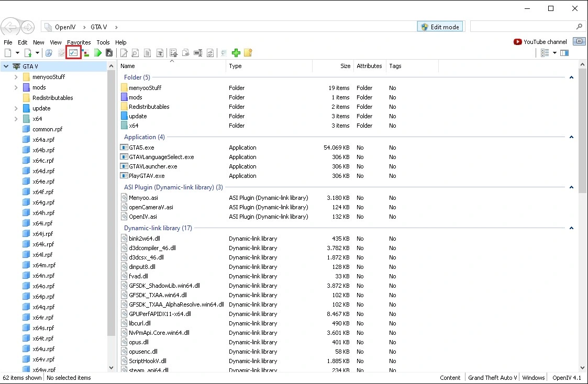Click the import file icon with green arrow
Image resolution: width=588 pixels, height=384 pixels.
(x=28, y=53)
